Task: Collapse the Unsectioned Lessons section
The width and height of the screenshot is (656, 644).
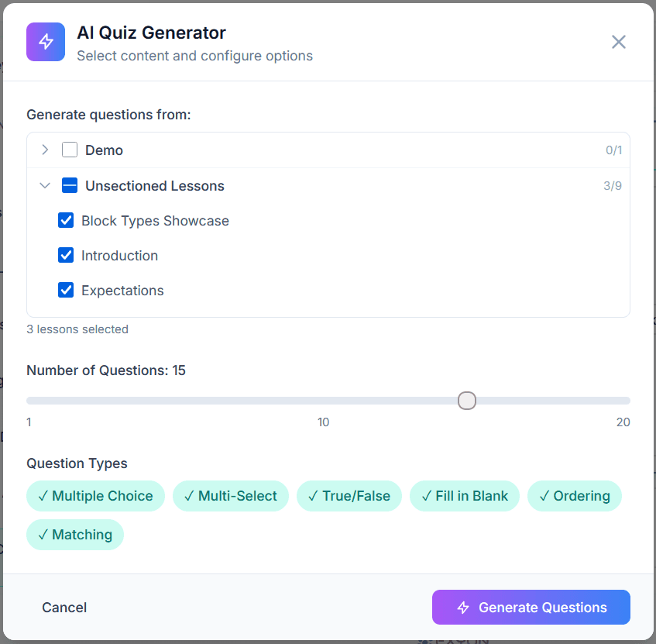Action: (x=45, y=185)
